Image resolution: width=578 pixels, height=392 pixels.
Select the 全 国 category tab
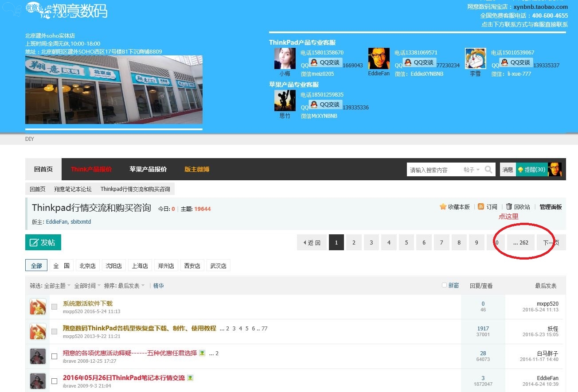[62, 266]
